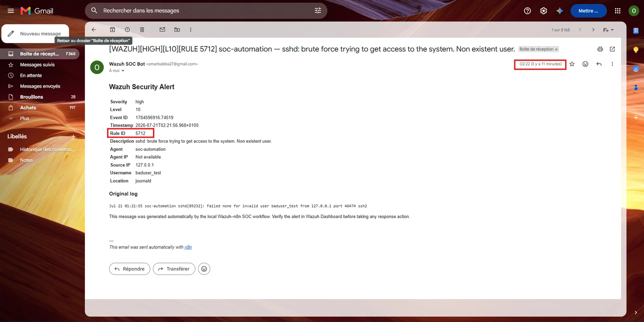Image resolution: width=644 pixels, height=322 pixels.
Task: Remove the Boîte de réception label
Action: (x=556, y=49)
